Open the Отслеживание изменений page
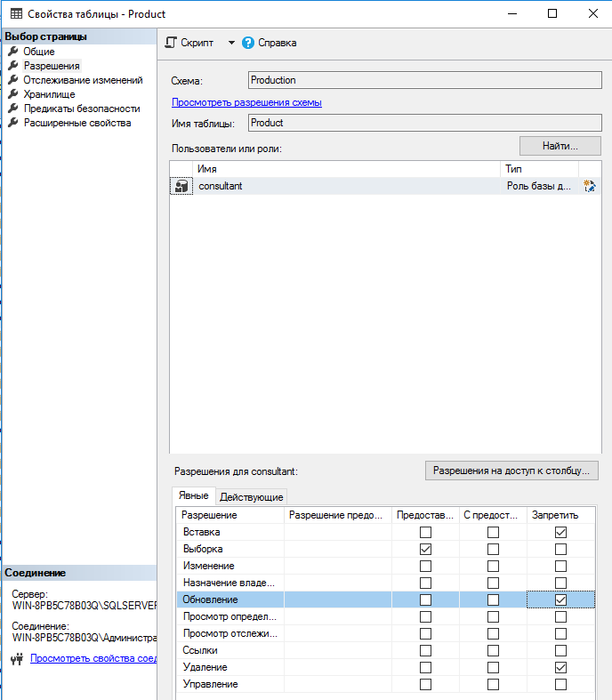Viewport: 612px width, 700px height. coord(83,80)
